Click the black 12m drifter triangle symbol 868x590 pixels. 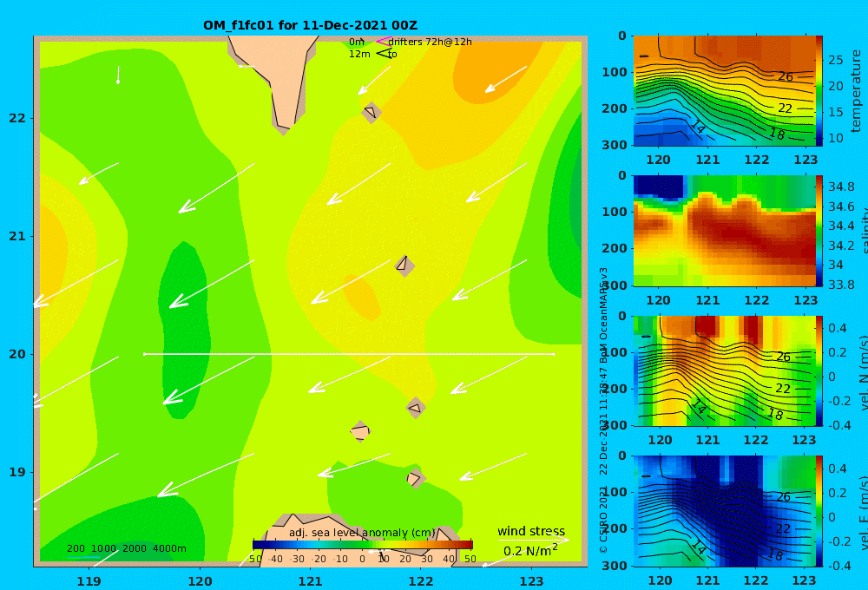pyautogui.click(x=385, y=54)
